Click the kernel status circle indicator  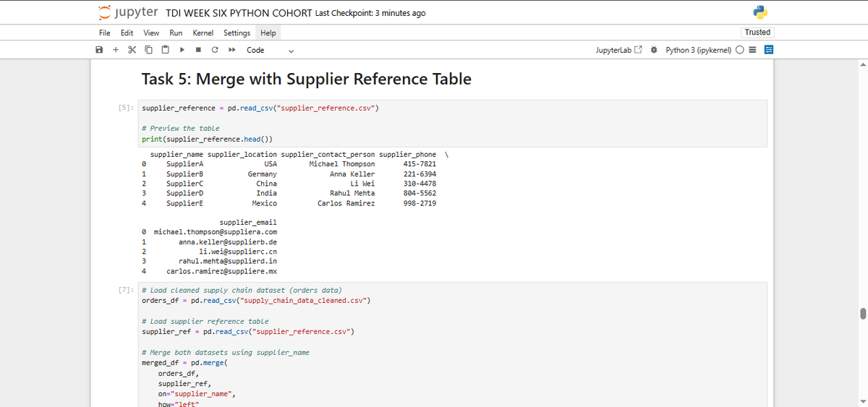pyautogui.click(x=740, y=50)
